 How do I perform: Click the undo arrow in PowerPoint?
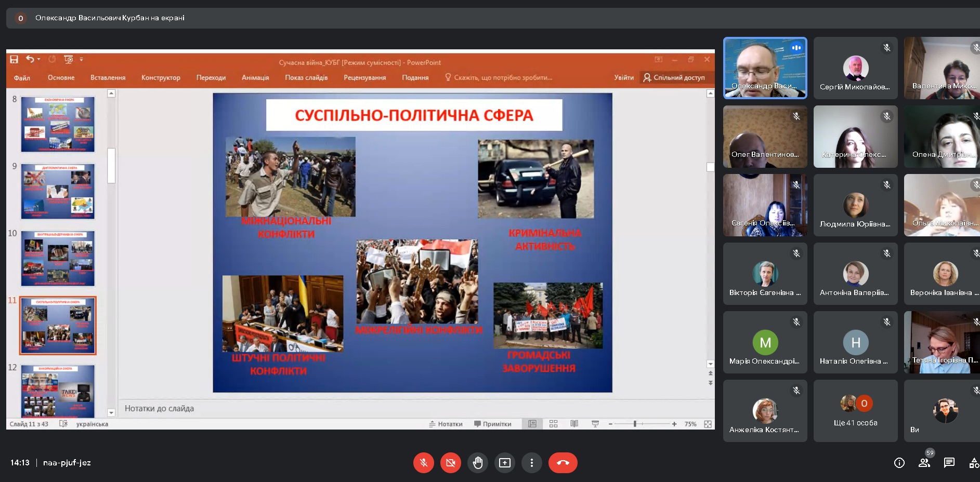coord(30,59)
